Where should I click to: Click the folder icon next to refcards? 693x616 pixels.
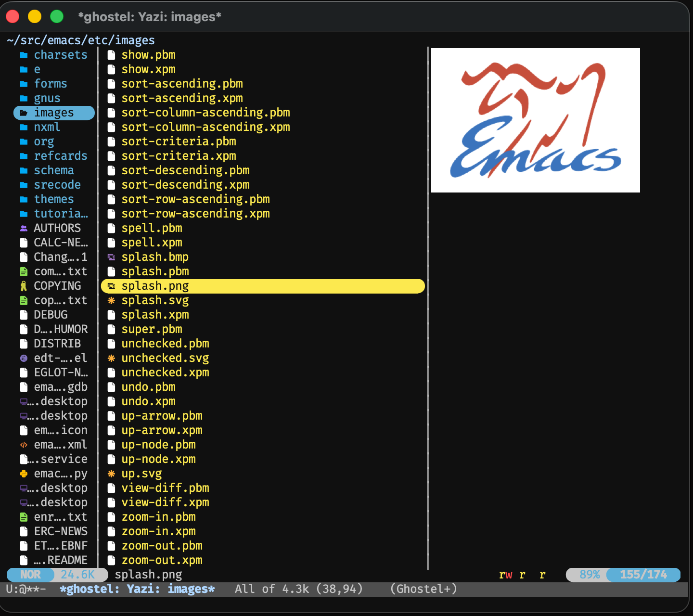coord(24,156)
